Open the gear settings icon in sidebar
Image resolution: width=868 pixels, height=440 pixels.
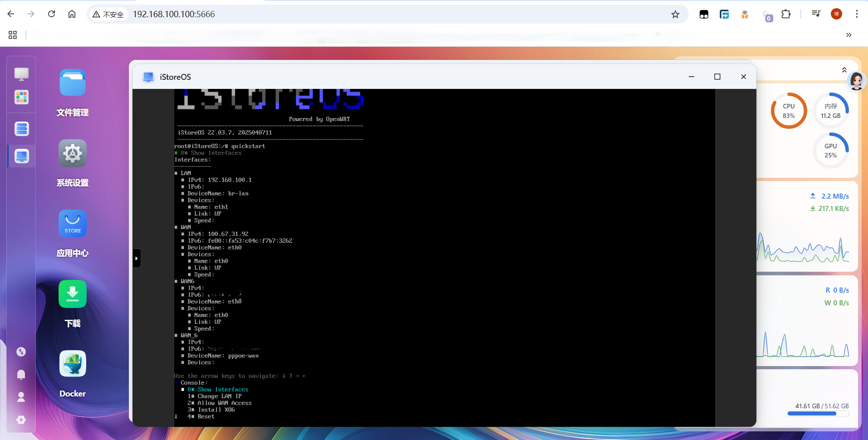[x=21, y=420]
